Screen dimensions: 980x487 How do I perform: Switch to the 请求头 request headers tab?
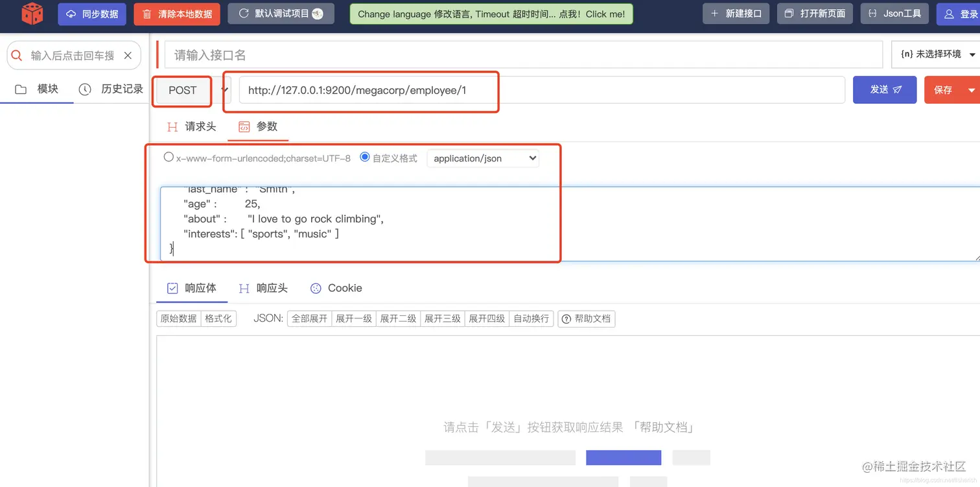point(192,126)
